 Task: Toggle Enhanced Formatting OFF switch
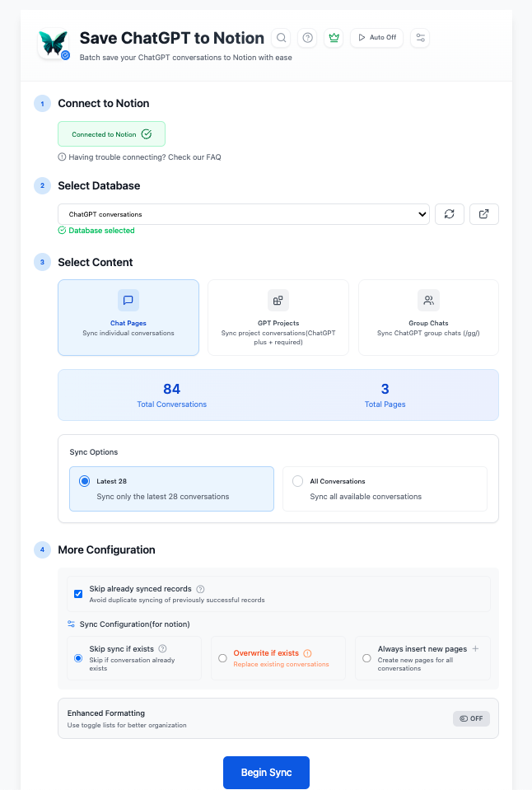pos(471,718)
